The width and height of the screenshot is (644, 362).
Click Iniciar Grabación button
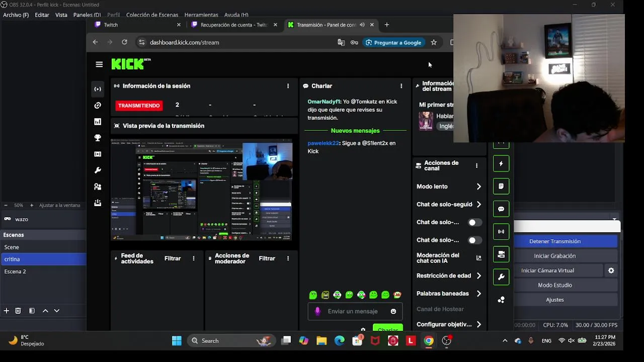[x=555, y=256]
